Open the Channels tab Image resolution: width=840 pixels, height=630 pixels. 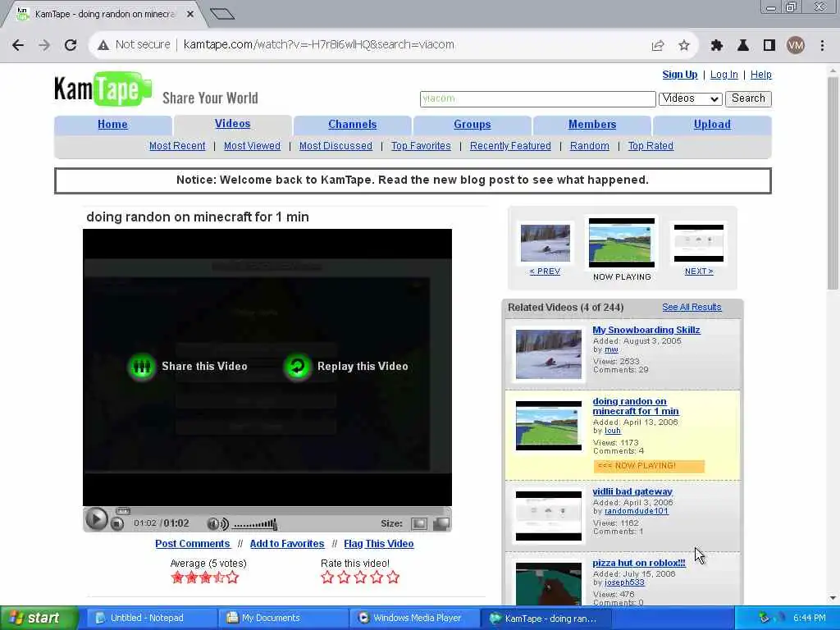[353, 125]
